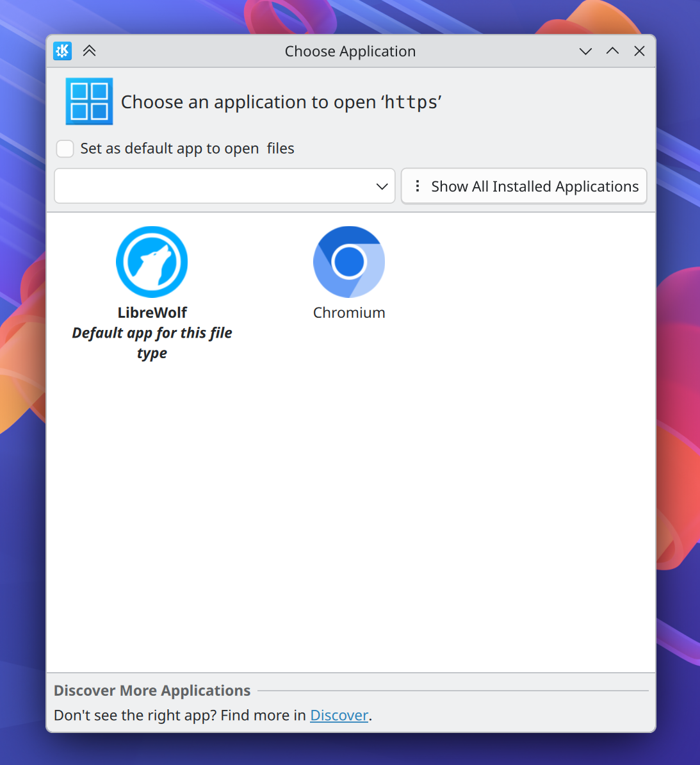Click the chevron on the empty dropdown field

[382, 186]
